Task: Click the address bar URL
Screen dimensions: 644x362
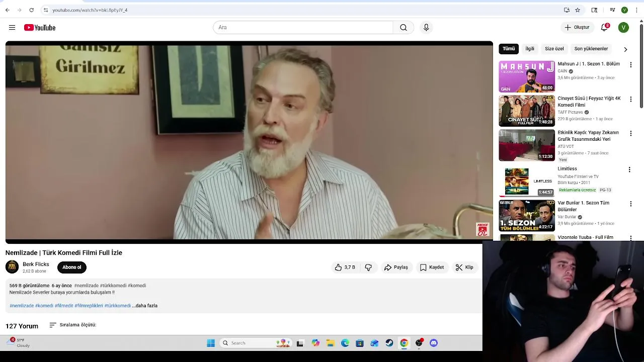Action: coord(90,10)
